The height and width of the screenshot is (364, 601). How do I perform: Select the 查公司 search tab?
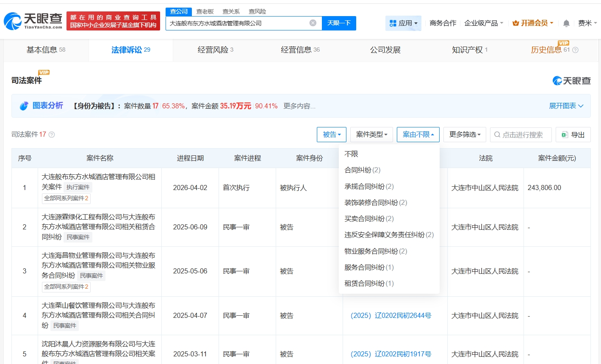179,11
